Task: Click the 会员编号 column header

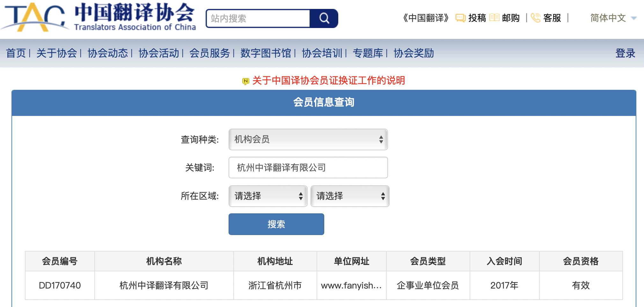Action: tap(60, 261)
